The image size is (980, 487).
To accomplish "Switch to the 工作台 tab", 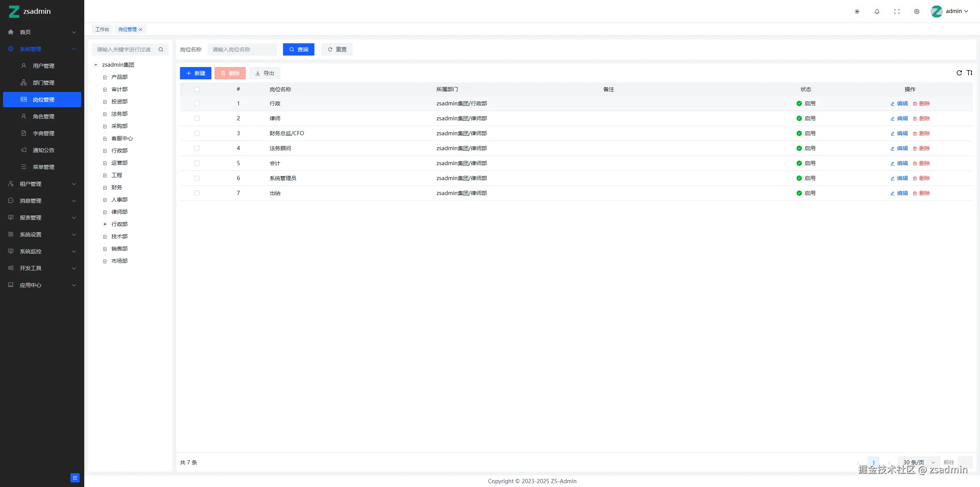I will point(102,29).
